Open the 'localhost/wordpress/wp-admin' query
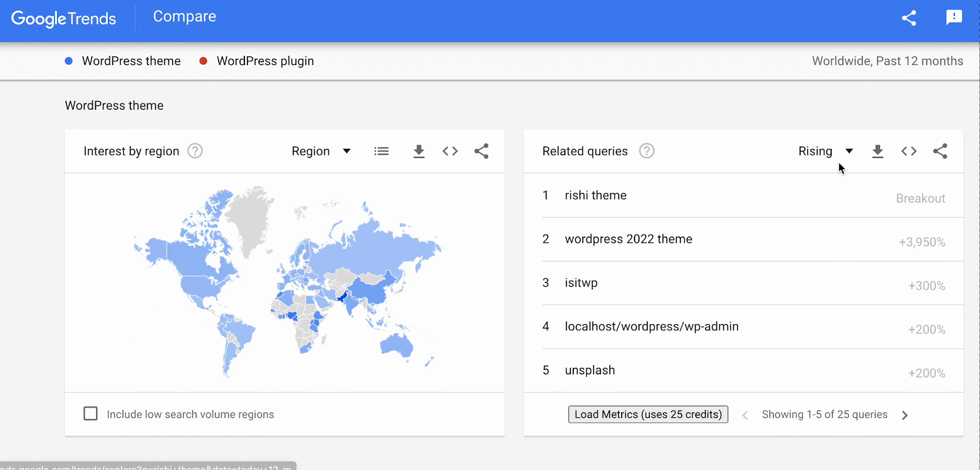The height and width of the screenshot is (470, 980). pos(652,327)
